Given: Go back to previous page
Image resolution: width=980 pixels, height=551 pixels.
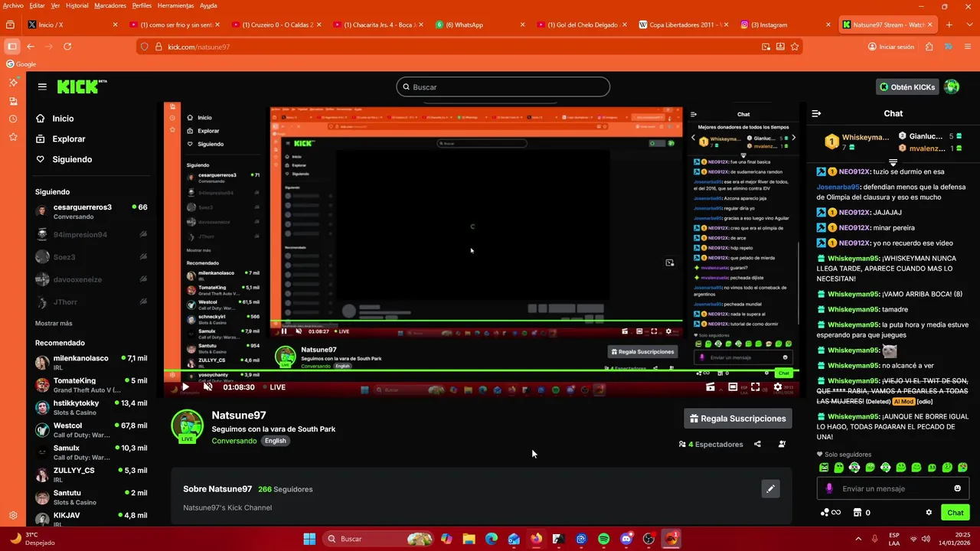Looking at the screenshot, I should click(31, 47).
